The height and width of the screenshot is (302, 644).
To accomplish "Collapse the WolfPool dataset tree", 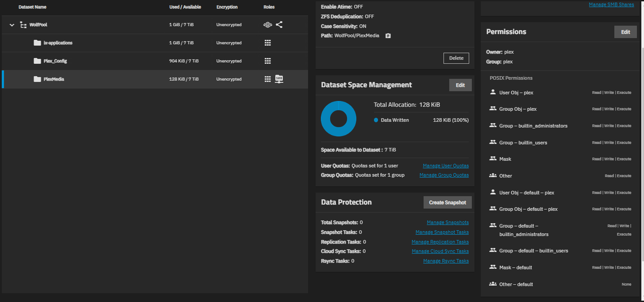I will pos(12,25).
